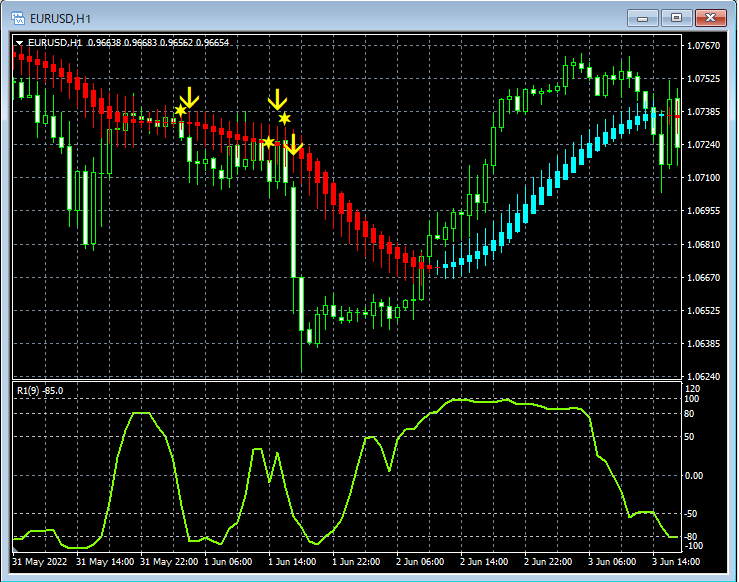
Task: Close the EURUSD,H1 chart window
Action: pyautogui.click(x=711, y=18)
